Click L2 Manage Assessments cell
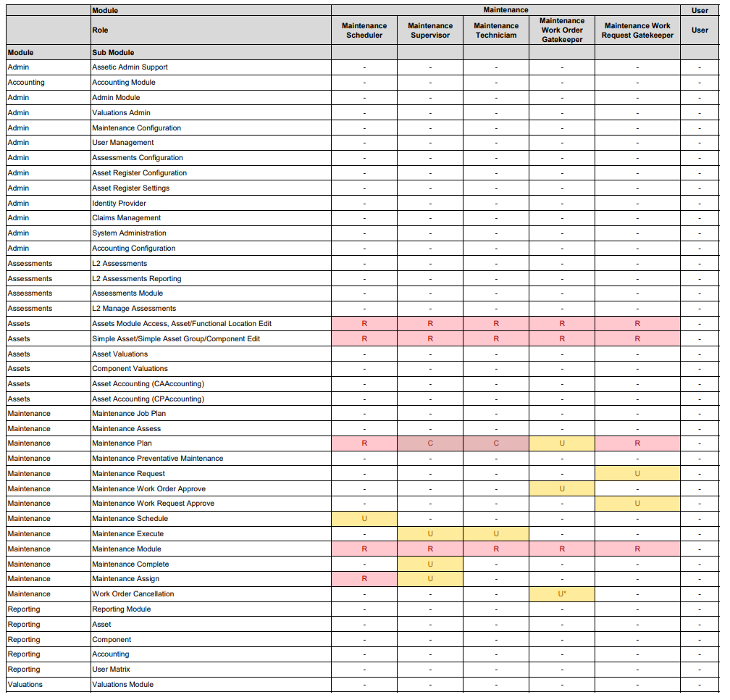730x700 pixels. [211, 308]
